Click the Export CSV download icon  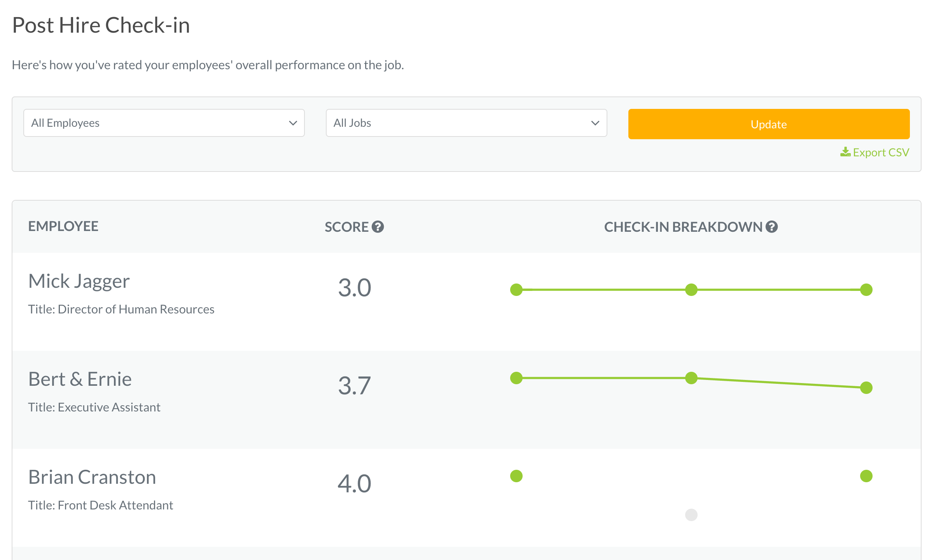(x=845, y=152)
